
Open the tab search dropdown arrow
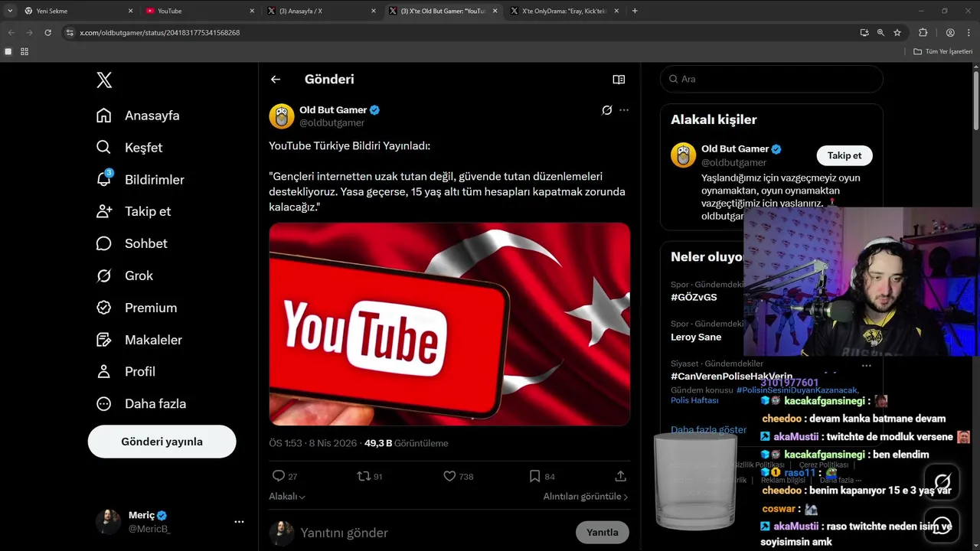point(10,11)
